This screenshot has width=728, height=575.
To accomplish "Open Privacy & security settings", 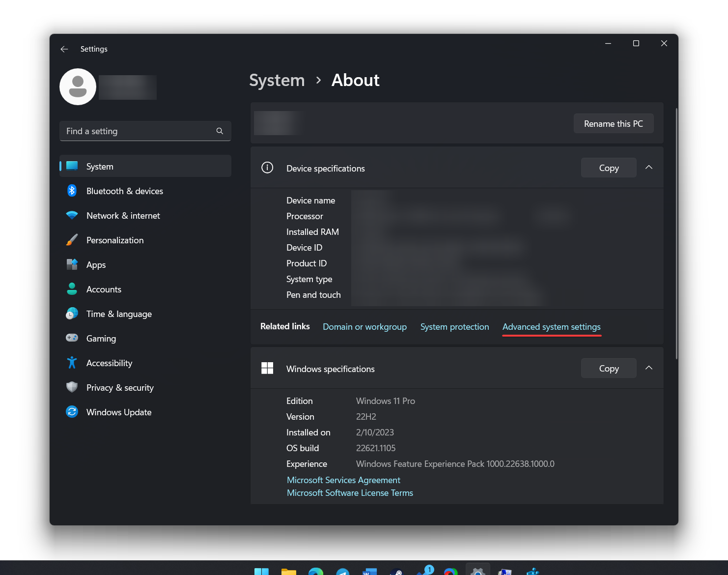I will pyautogui.click(x=145, y=387).
